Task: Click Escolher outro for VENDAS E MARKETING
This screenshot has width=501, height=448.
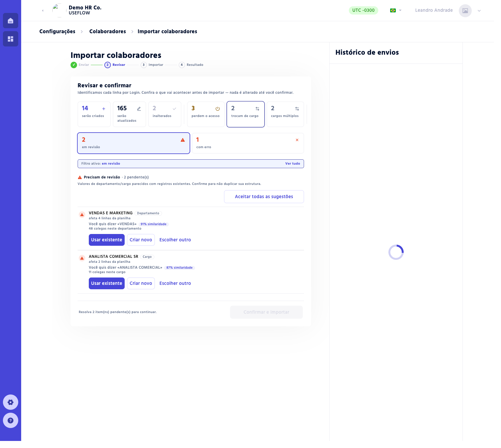Action: (175, 240)
